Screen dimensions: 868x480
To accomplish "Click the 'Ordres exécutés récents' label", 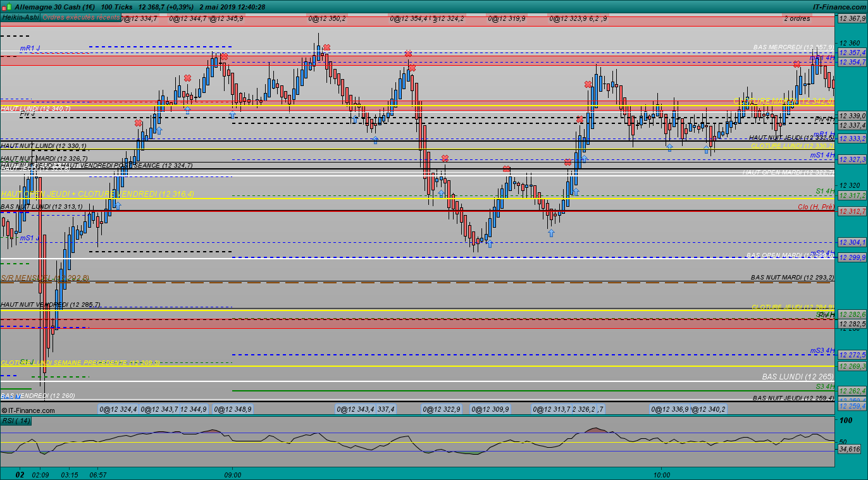I will (x=80, y=18).
